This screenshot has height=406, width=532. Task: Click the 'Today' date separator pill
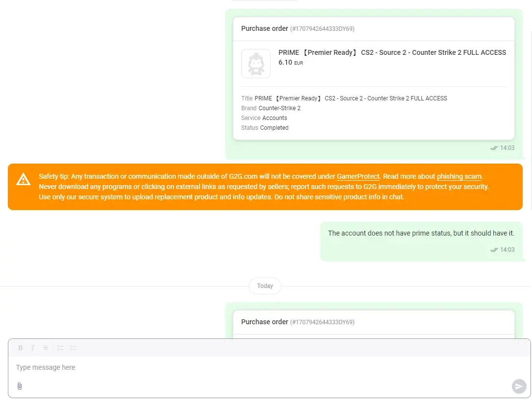point(265,286)
